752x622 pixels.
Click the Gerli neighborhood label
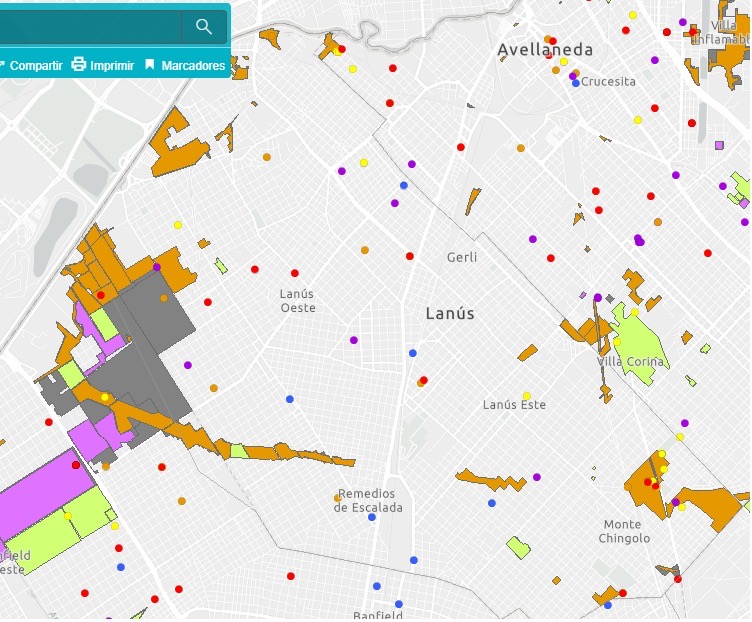(x=462, y=257)
